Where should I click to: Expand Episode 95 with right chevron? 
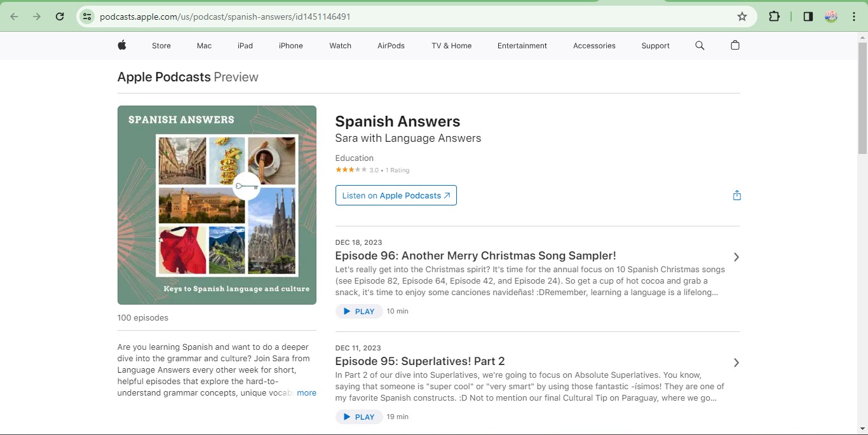click(736, 362)
